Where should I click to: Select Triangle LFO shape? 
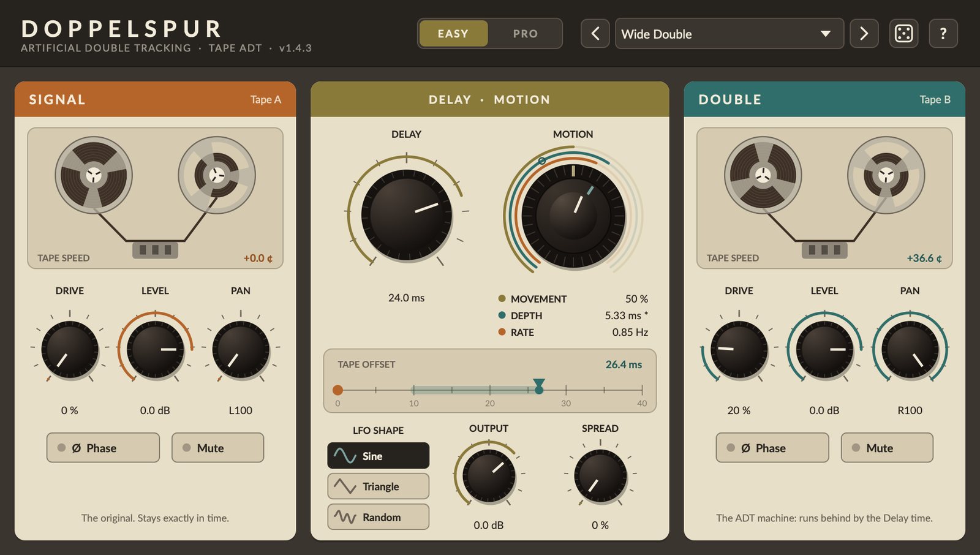point(378,486)
